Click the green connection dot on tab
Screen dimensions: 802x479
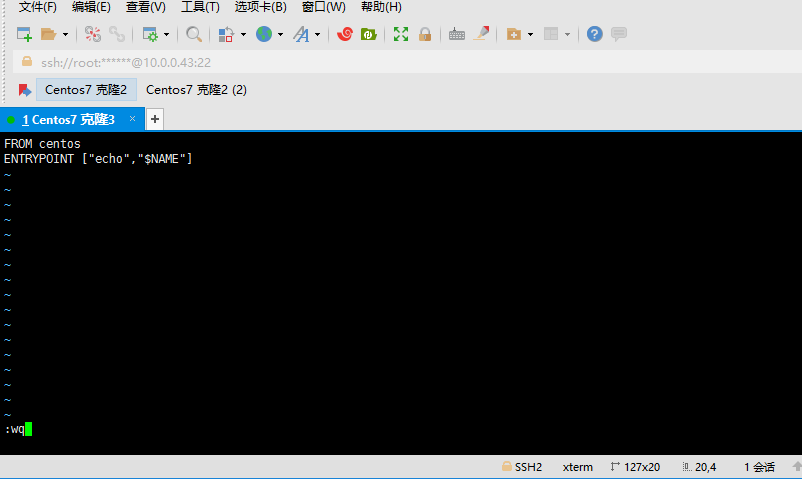click(11, 120)
